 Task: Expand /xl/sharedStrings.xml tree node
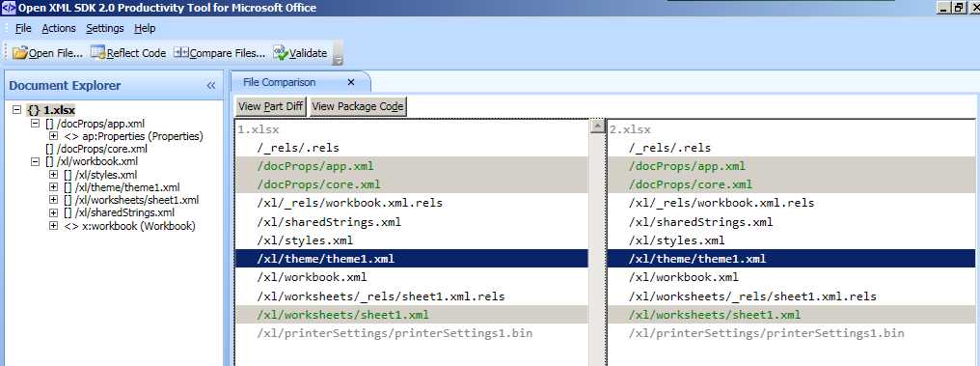coord(53,212)
